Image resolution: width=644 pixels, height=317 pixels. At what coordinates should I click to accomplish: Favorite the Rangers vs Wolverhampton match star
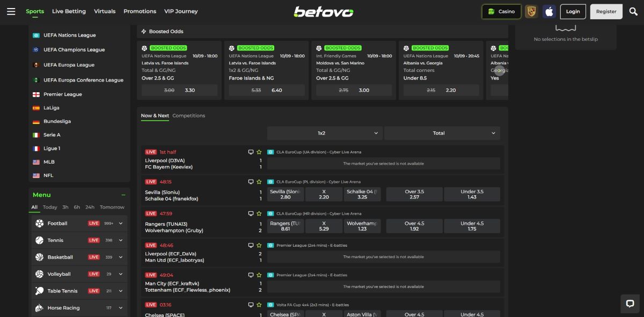pos(259,213)
